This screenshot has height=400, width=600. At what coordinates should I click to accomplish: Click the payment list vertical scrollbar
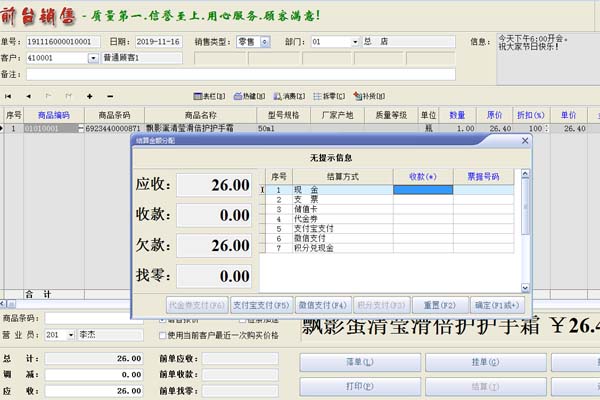(526, 220)
